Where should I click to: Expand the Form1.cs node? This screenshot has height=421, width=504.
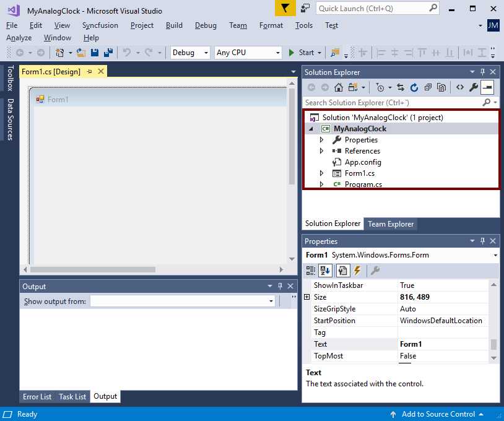[x=321, y=173]
